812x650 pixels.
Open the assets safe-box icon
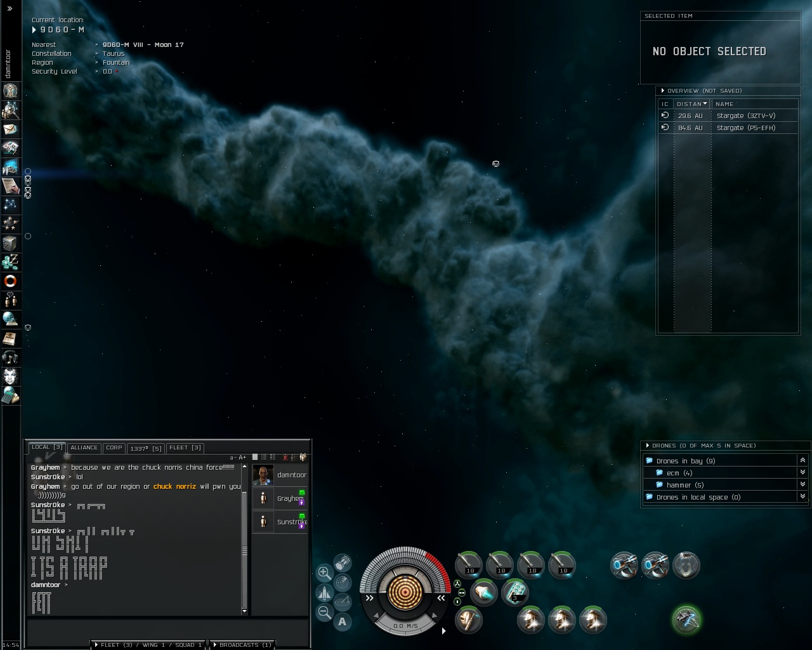(x=10, y=242)
